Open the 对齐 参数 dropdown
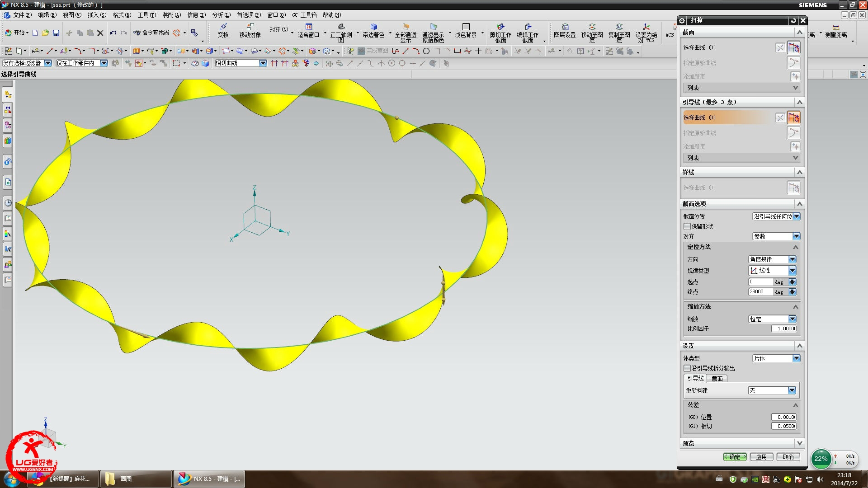Screen dimensions: 868x488 (777, 236)
